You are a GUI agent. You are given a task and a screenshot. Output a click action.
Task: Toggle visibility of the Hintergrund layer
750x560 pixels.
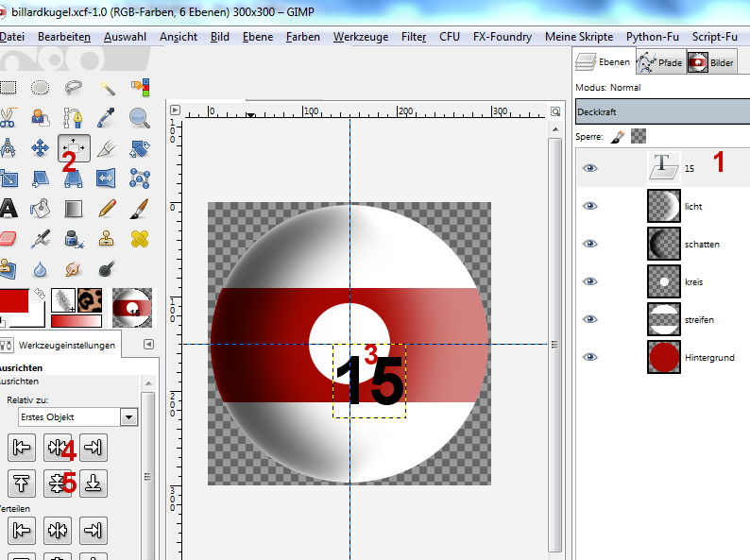point(590,357)
